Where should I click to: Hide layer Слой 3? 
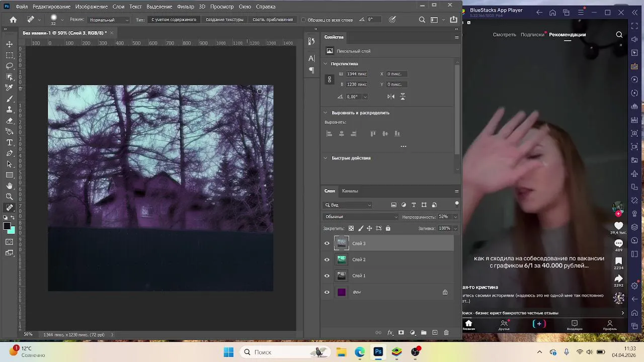[x=327, y=243]
